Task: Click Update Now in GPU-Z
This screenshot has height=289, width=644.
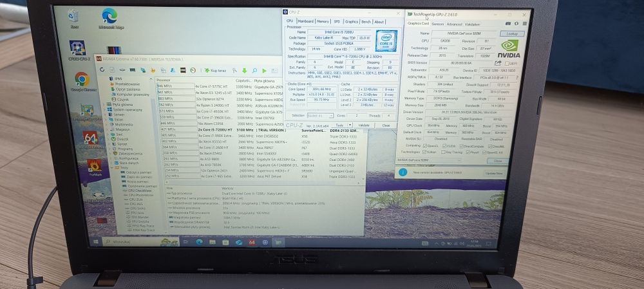Action: coord(494,173)
